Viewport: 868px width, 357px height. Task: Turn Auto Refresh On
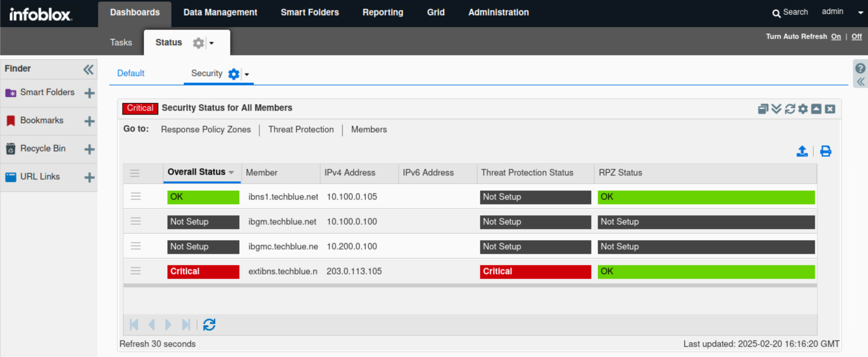click(836, 36)
